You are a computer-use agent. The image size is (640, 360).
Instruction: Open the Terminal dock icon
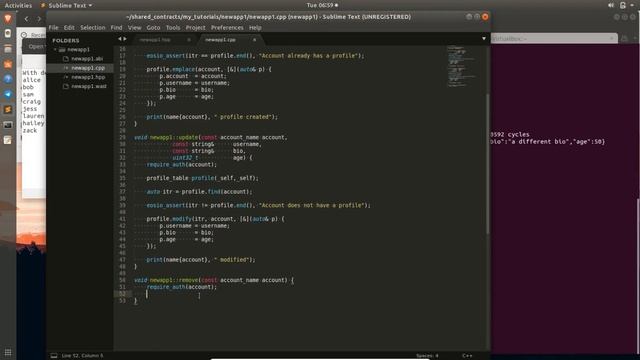8,125
